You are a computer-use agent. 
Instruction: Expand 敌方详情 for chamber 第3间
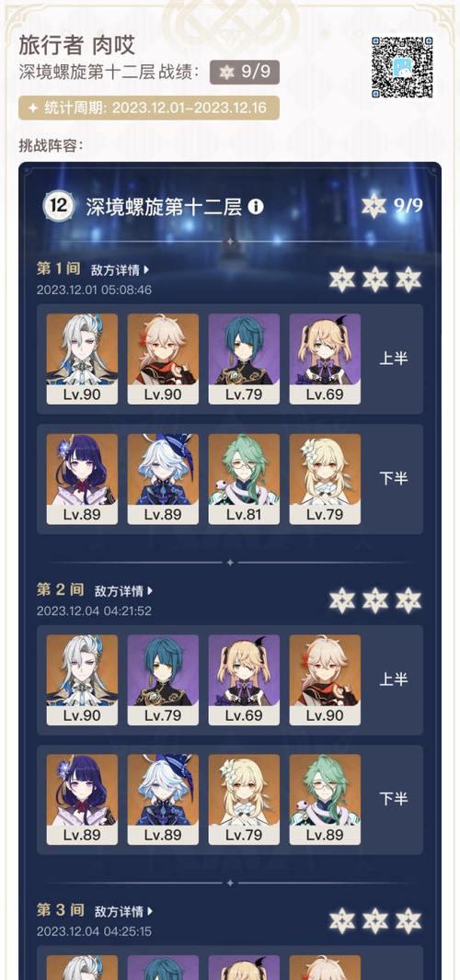(124, 911)
